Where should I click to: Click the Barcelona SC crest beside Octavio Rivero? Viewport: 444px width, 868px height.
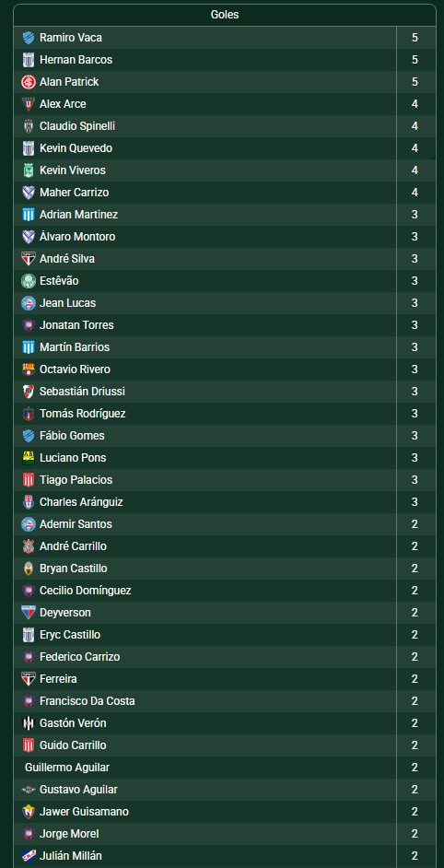click(x=29, y=369)
